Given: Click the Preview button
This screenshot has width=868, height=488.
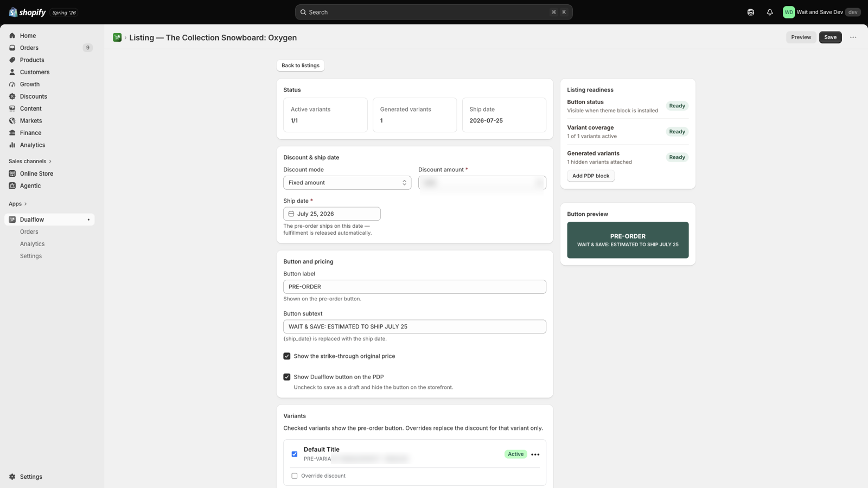Looking at the screenshot, I should (x=801, y=37).
